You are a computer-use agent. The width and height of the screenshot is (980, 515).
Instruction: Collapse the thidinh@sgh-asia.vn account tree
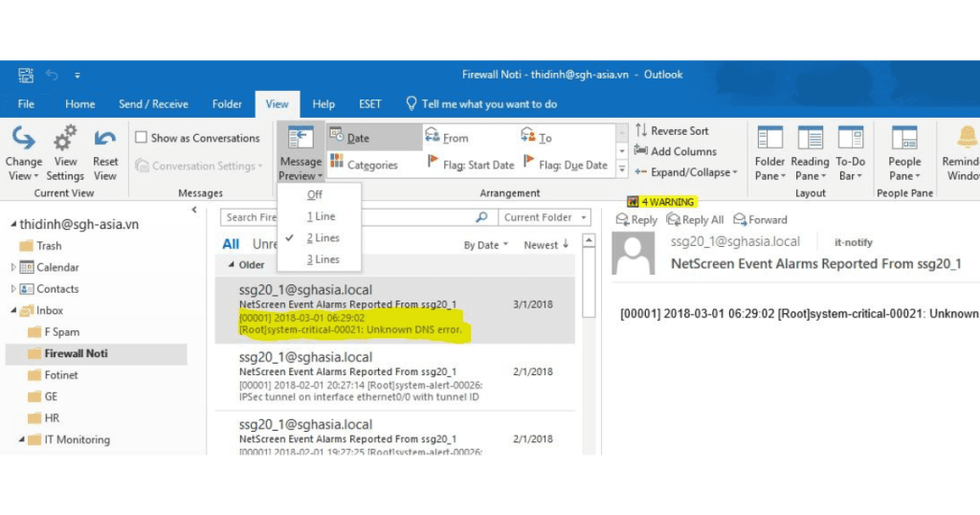[x=13, y=224]
